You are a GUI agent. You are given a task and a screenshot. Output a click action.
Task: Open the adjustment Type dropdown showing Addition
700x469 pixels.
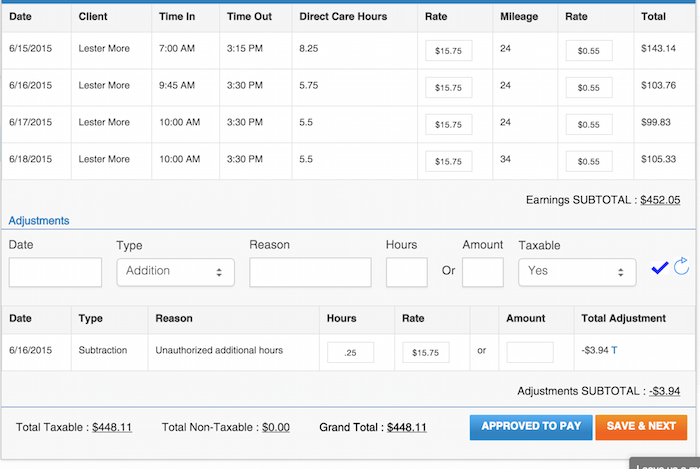175,272
